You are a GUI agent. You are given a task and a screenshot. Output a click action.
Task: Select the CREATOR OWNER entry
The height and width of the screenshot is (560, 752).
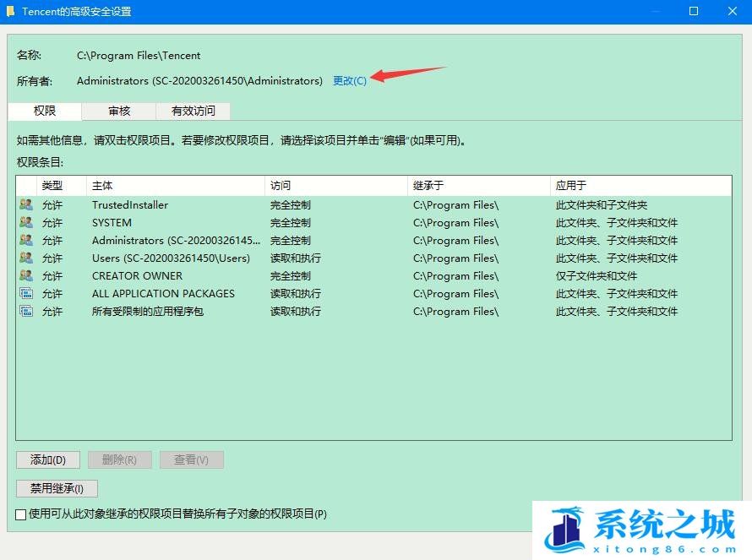tap(374, 275)
